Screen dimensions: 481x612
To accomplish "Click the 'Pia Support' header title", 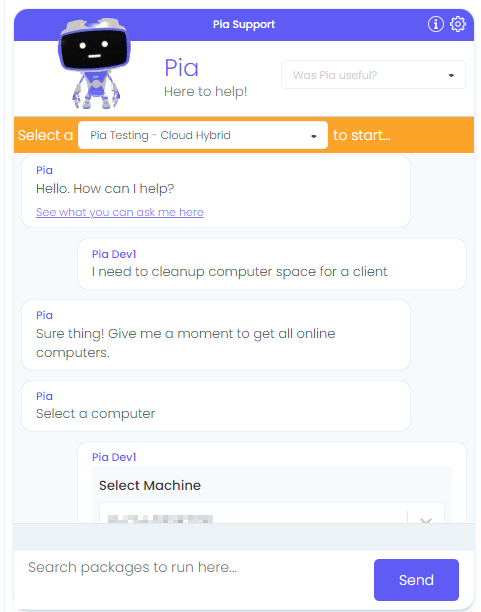I will (x=244, y=24).
